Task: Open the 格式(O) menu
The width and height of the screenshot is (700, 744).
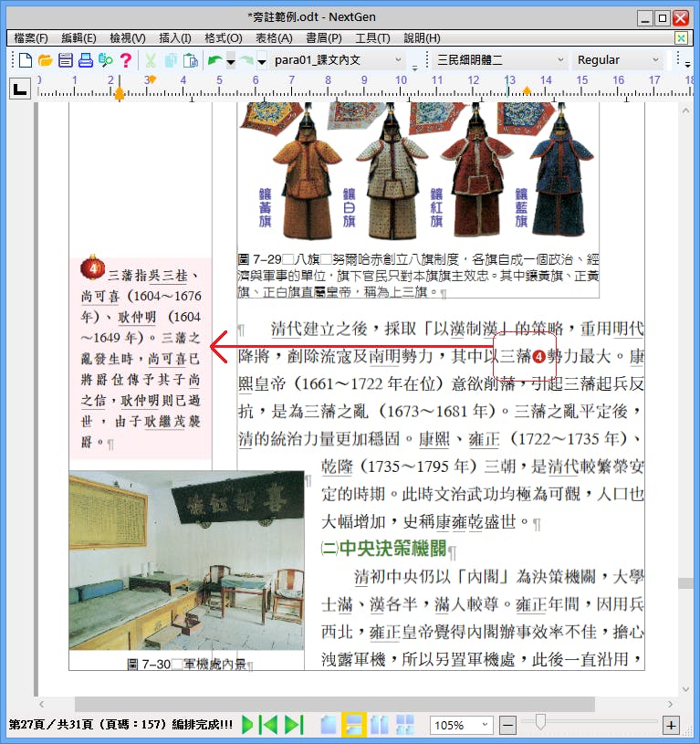Action: point(224,38)
